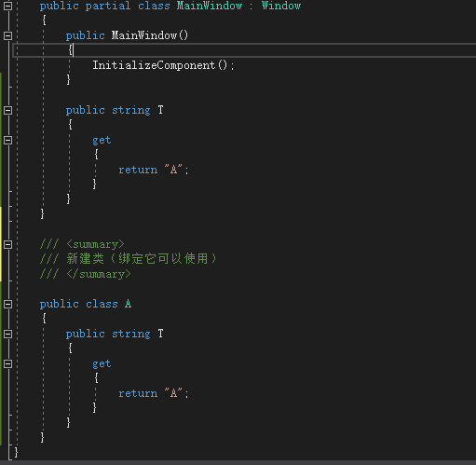
Task: Click the Chinese summary comment text
Action: [x=141, y=258]
